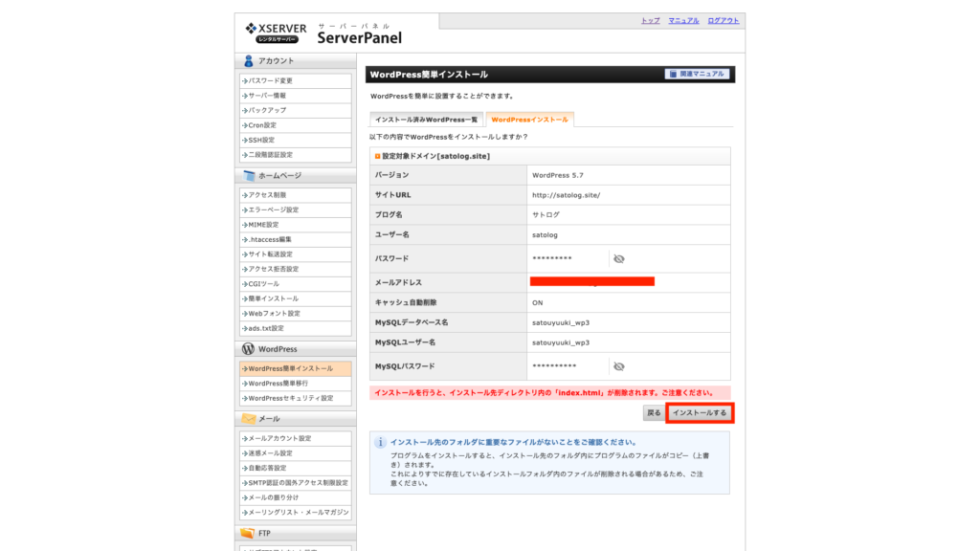Open WordPressセキュリティ設定 in the sidebar
980x551 pixels.
pyautogui.click(x=295, y=398)
